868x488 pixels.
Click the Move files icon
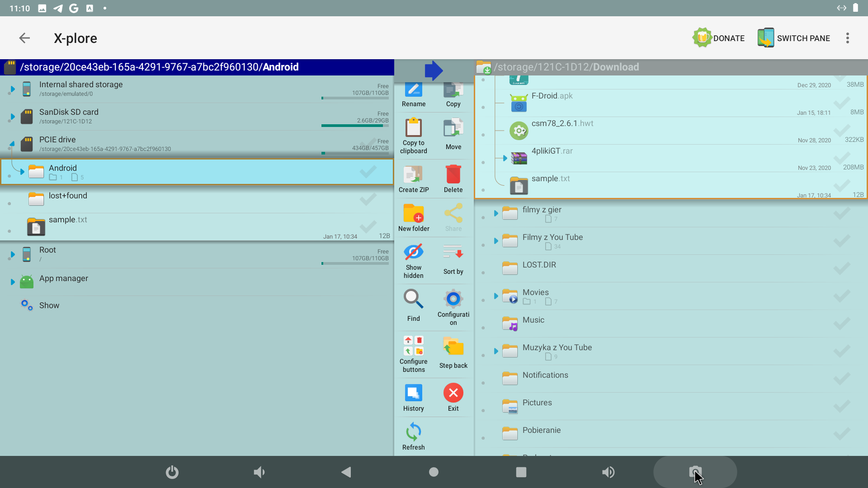[x=453, y=128]
